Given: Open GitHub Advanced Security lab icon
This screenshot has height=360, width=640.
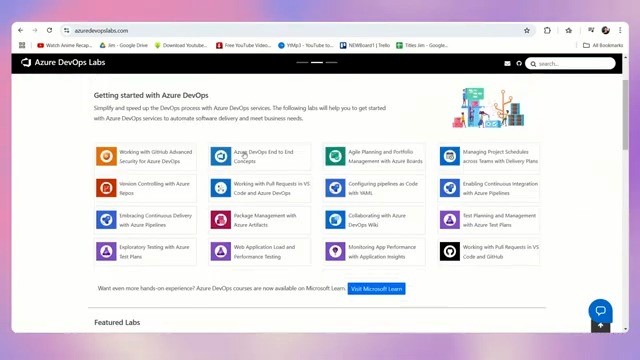Looking at the screenshot, I should click(x=106, y=156).
